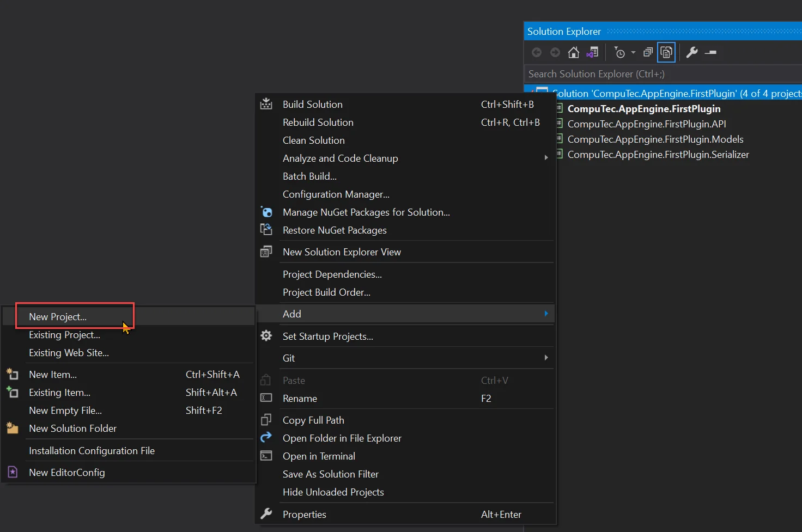Choose Rebuild Solution from the context menu
This screenshot has width=802, height=532.
(x=318, y=122)
